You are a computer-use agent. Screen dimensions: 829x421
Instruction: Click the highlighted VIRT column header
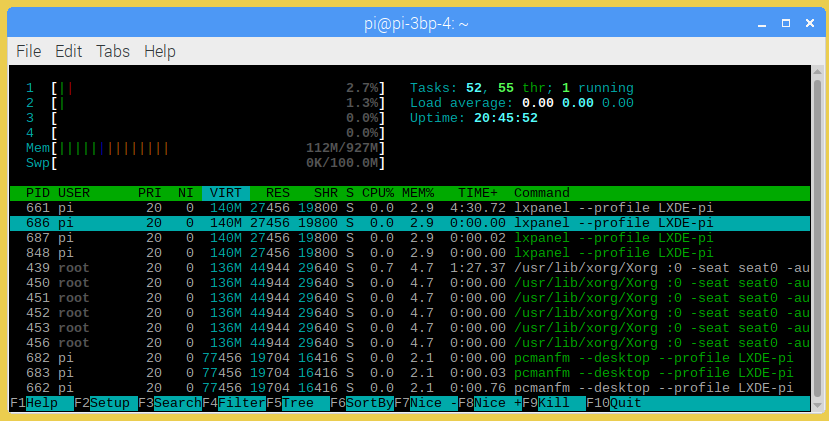click(225, 193)
